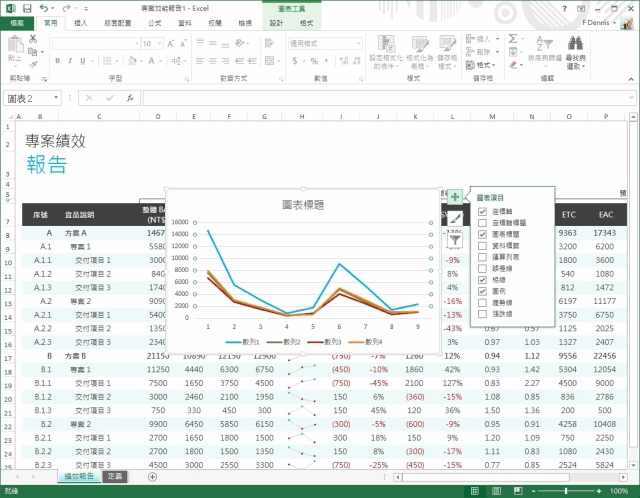Open chart filters via the funnel button

pyautogui.click(x=455, y=240)
